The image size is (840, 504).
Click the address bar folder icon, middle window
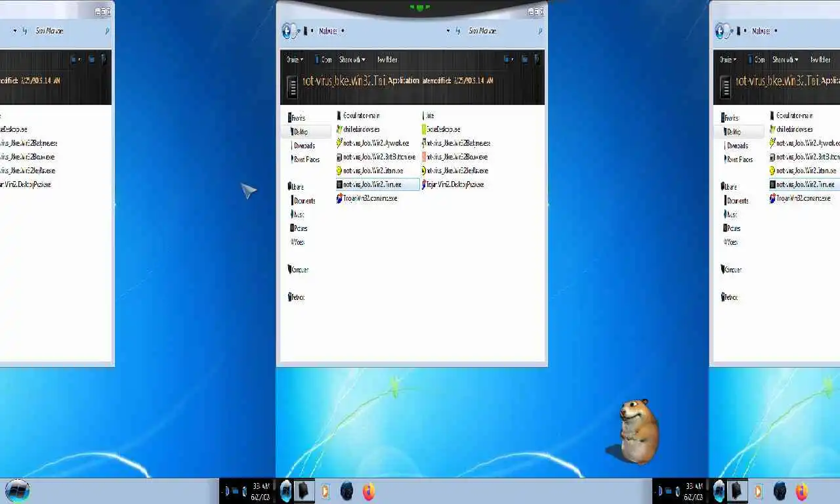coord(306,31)
